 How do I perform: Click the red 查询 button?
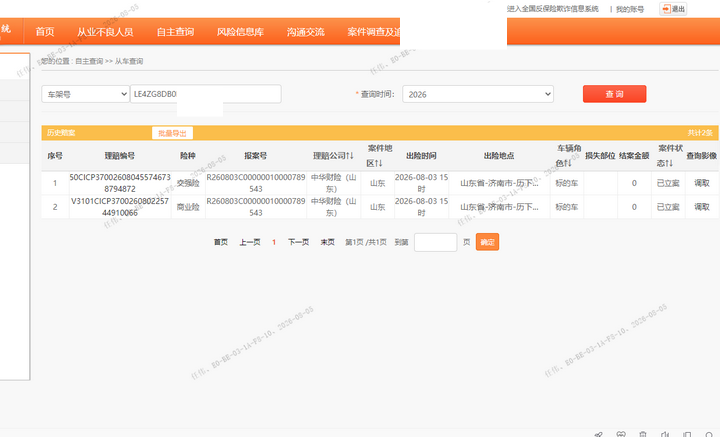pos(614,94)
